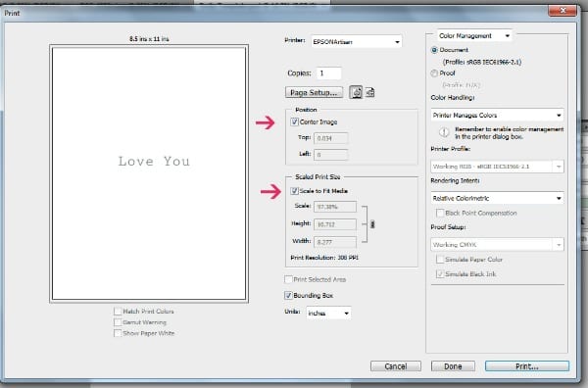Toggle Center Image checkbox
The height and width of the screenshot is (388, 588).
pyautogui.click(x=294, y=121)
